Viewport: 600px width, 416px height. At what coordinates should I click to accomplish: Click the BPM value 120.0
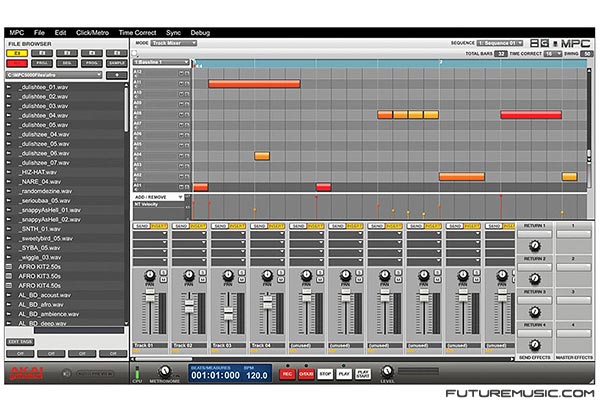(257, 375)
